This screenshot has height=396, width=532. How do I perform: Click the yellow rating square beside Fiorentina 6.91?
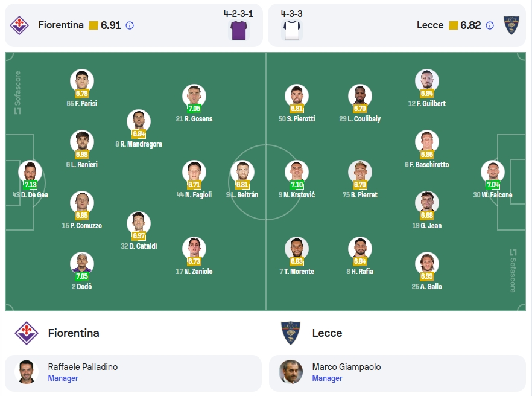click(93, 25)
